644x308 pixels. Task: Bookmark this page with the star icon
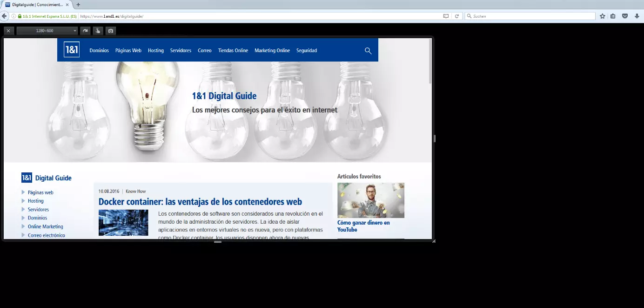(603, 16)
